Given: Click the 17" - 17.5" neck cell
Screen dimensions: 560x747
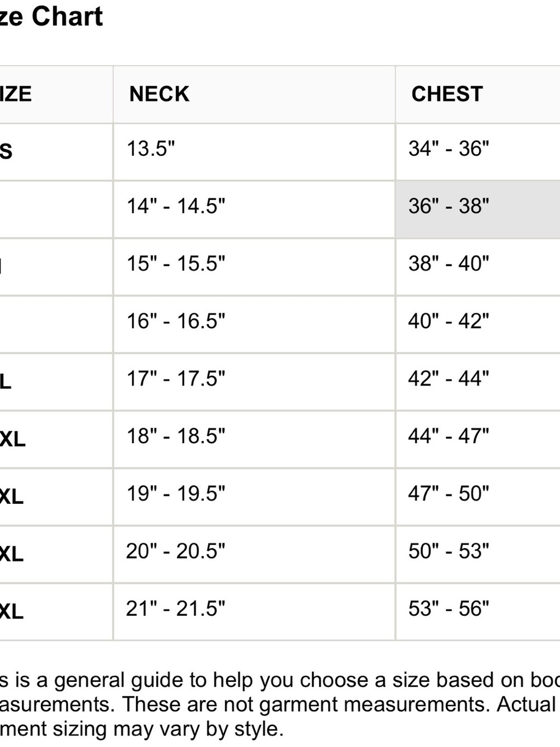Looking at the screenshot, I should coord(254,382).
